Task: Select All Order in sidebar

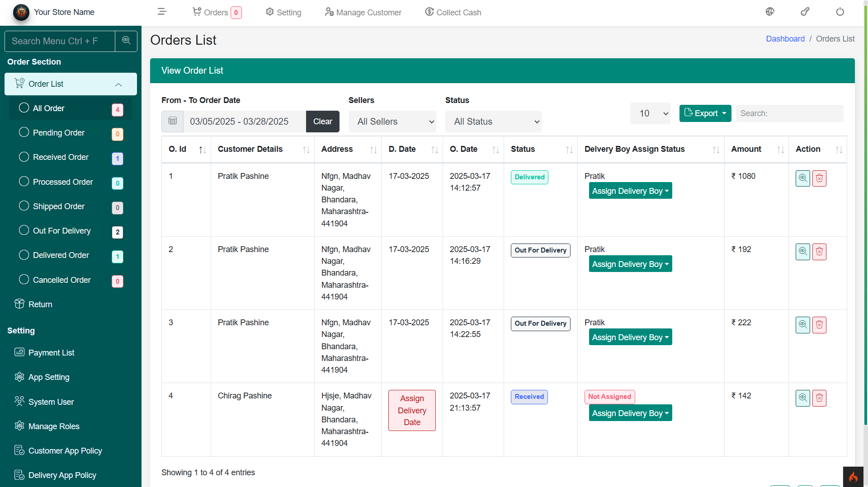Action: (x=71, y=108)
